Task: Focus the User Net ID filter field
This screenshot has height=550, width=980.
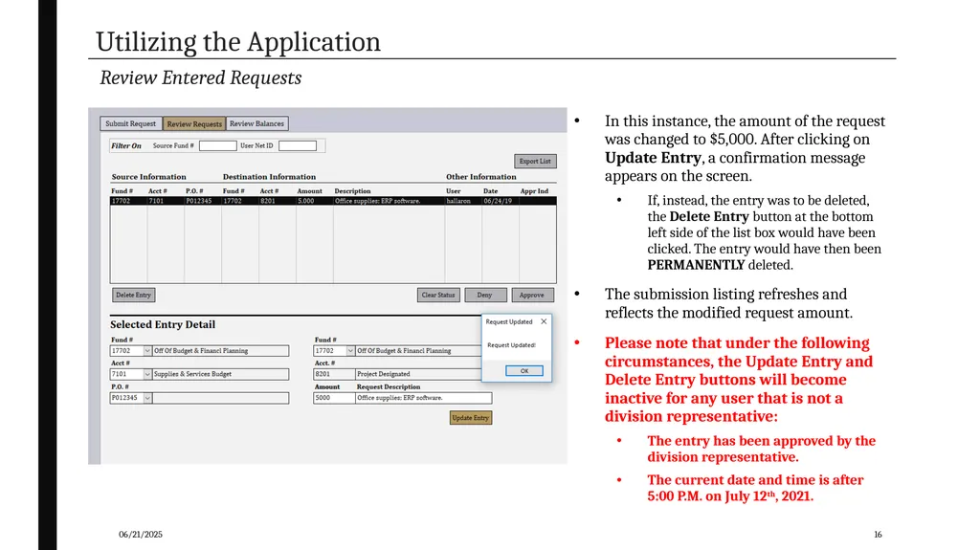Action: (298, 145)
